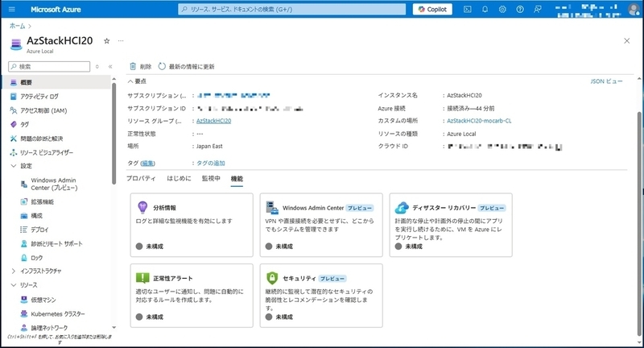The width and height of the screenshot is (644, 348).
Task: Click the delete trash can icon
Action: tap(133, 66)
